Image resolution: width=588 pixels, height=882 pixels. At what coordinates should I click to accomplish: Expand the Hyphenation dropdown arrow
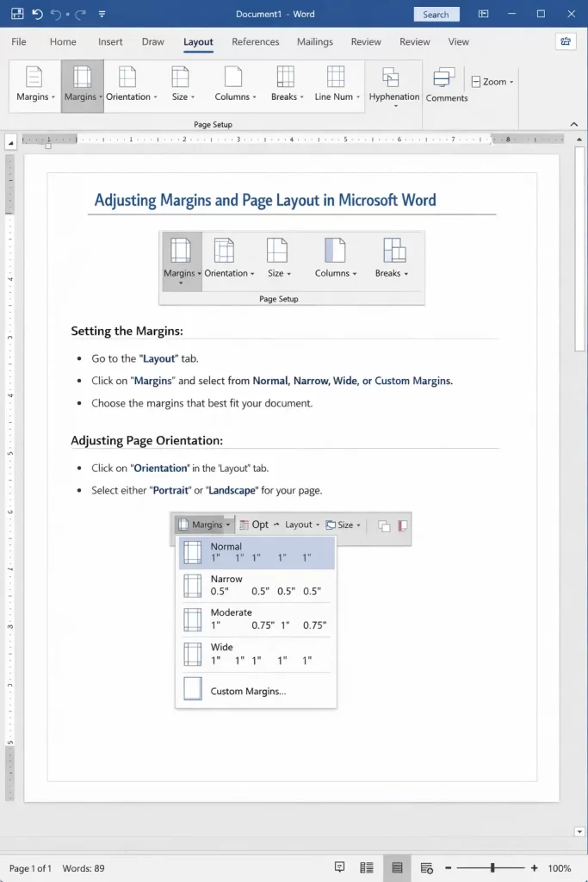point(395,106)
